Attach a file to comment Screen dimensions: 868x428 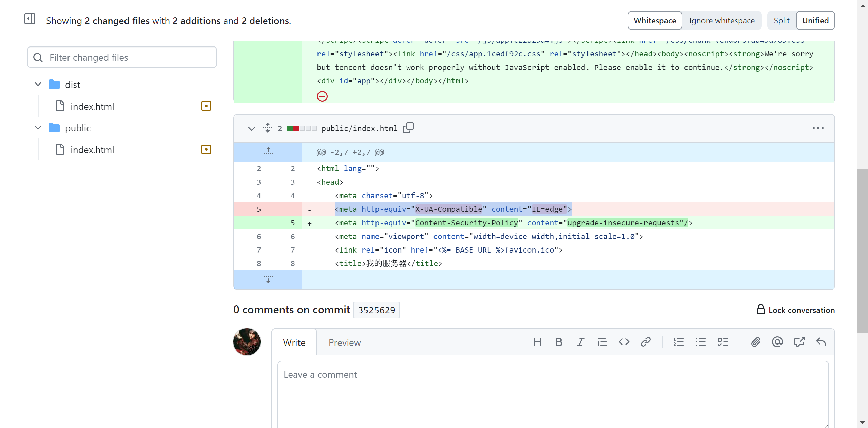tap(755, 342)
